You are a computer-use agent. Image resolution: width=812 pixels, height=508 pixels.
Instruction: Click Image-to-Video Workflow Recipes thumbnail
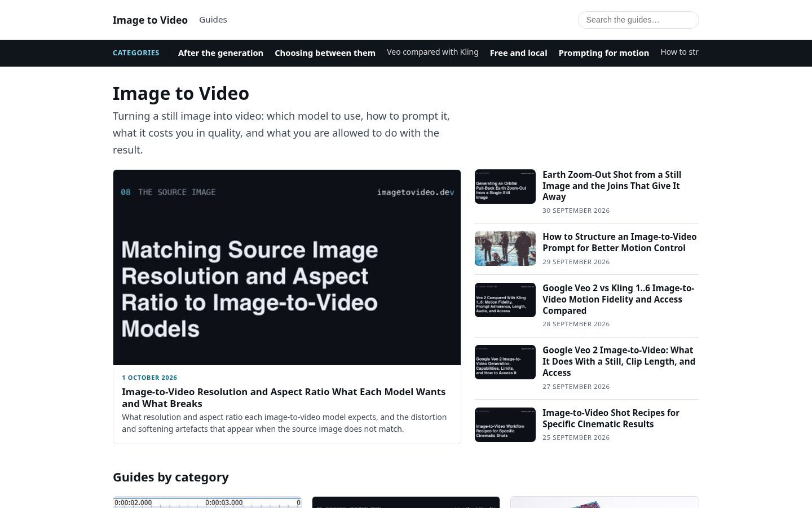(505, 424)
